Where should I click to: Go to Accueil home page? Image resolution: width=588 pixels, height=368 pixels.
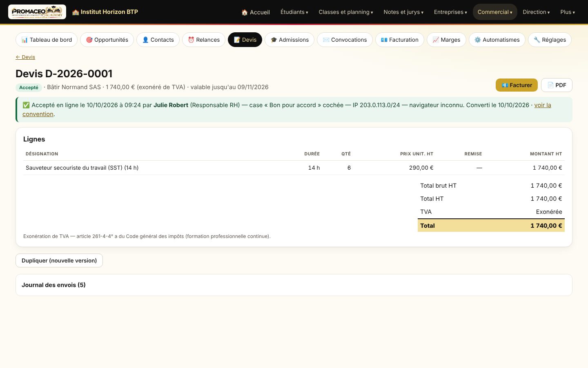[x=256, y=12]
